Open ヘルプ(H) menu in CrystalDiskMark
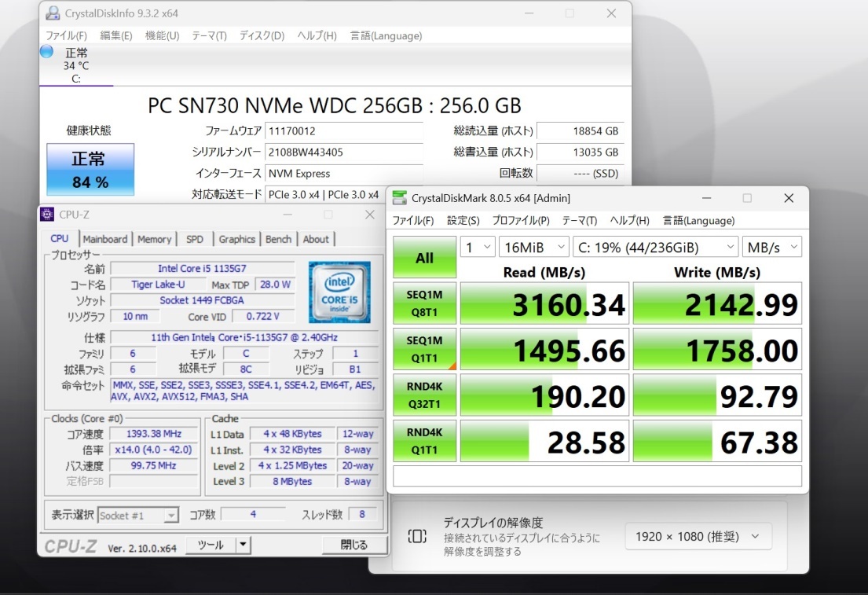The width and height of the screenshot is (868, 595). coord(629,221)
